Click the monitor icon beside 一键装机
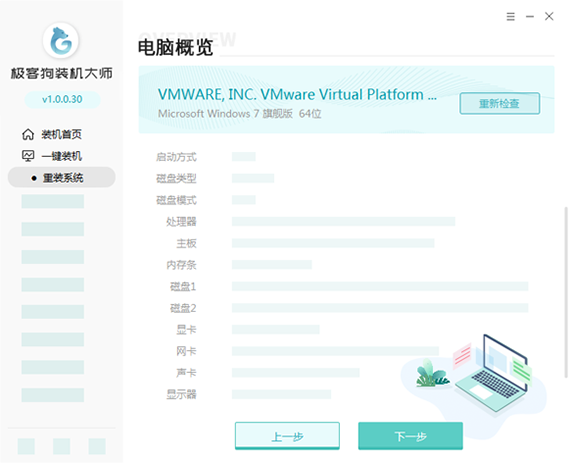This screenshot has width=570, height=463. pyautogui.click(x=28, y=156)
